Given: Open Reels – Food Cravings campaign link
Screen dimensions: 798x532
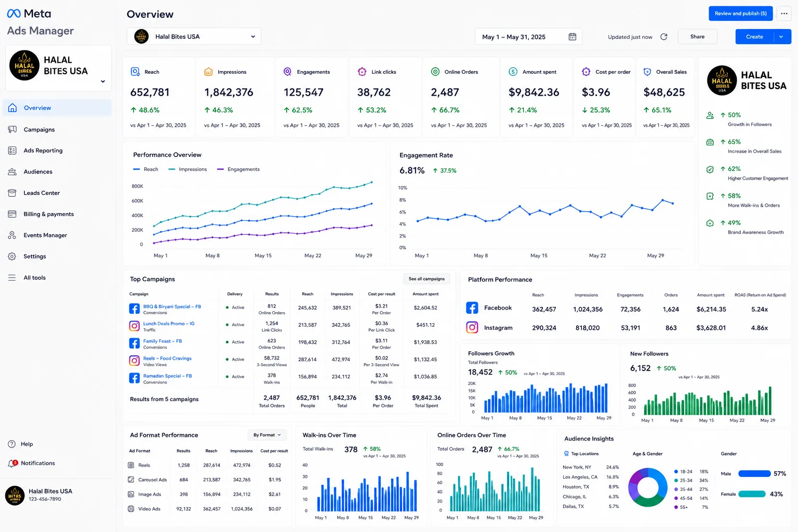Looking at the screenshot, I should tap(167, 358).
